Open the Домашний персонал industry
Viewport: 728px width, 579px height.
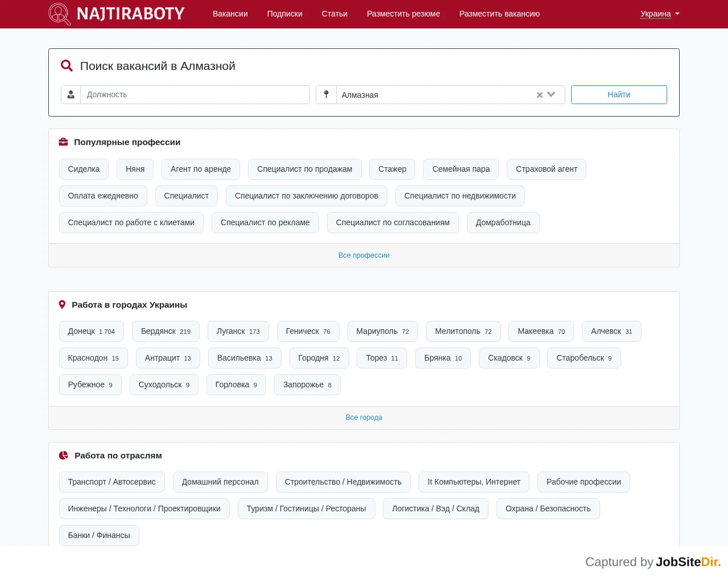point(220,482)
